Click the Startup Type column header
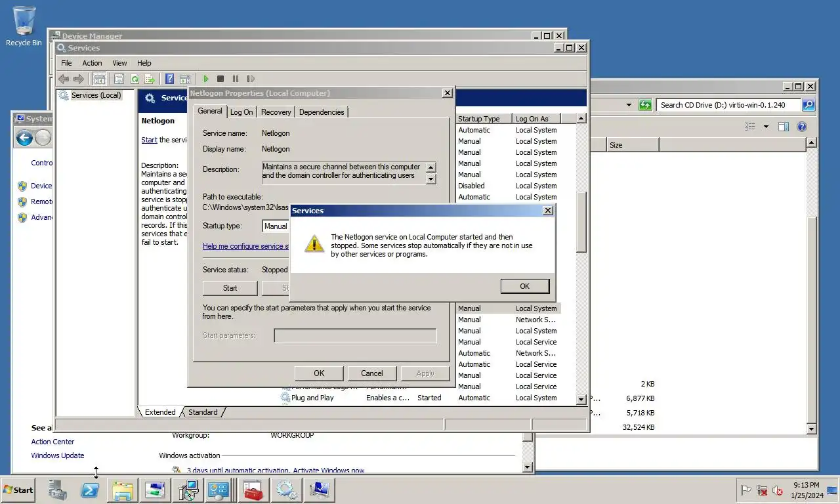 [484, 119]
